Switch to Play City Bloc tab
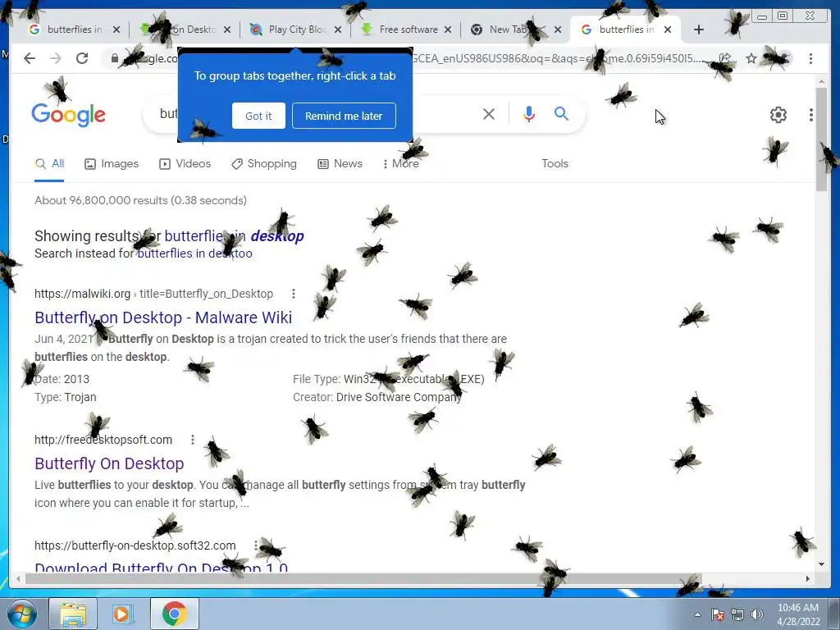The width and height of the screenshot is (840, 630). point(297,30)
